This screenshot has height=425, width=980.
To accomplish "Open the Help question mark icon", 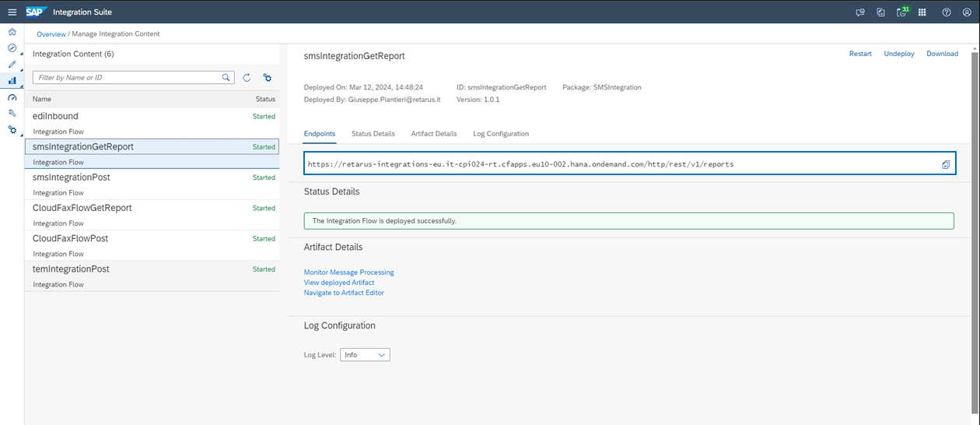I will tap(947, 12).
